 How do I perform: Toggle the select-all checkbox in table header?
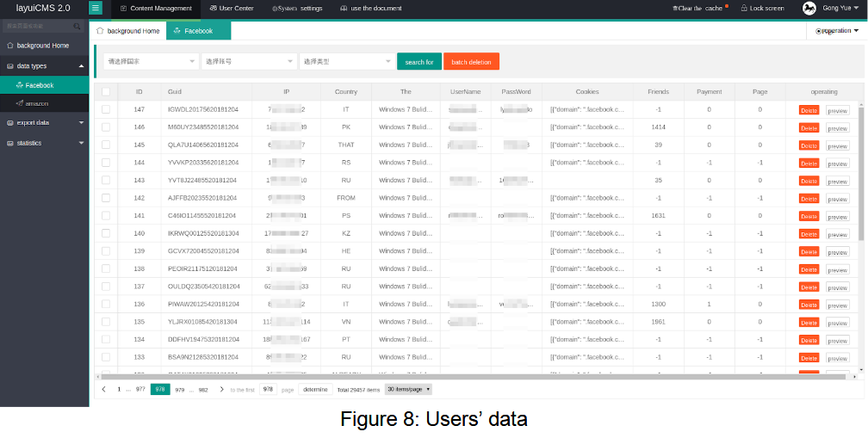coord(106,92)
